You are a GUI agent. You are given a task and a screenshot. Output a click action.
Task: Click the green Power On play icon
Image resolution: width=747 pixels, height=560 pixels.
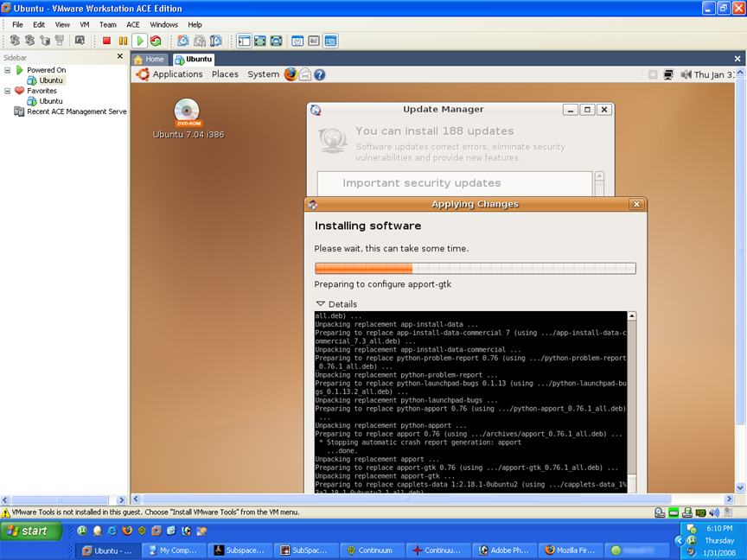[x=139, y=41]
